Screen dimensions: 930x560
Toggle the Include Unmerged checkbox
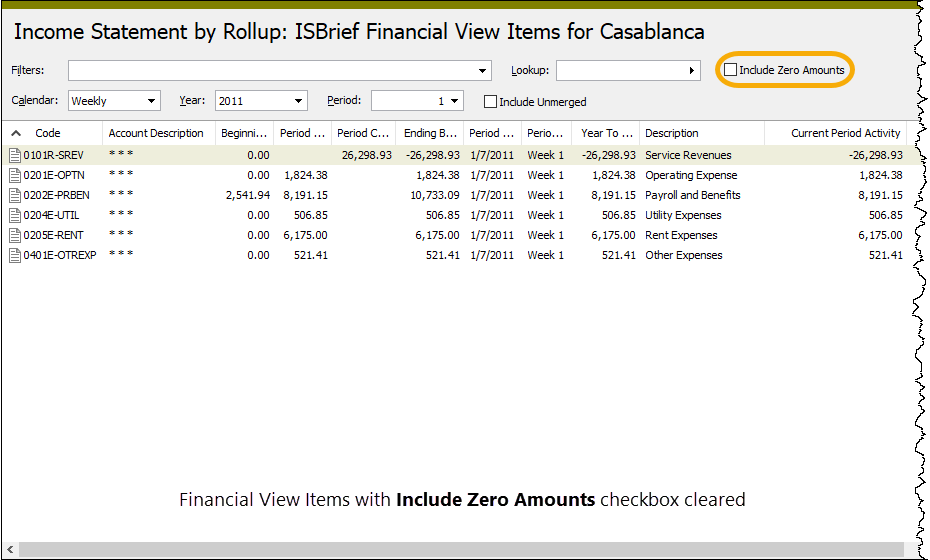(x=490, y=102)
